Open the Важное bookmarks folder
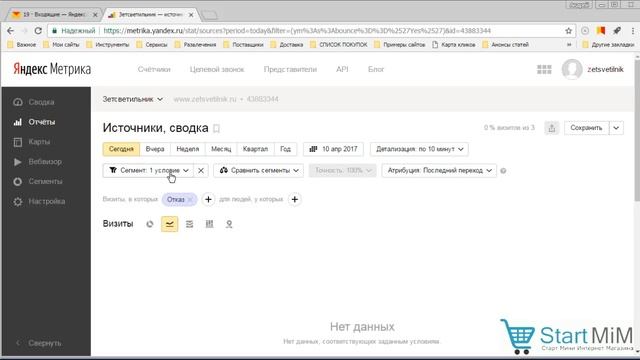The width and height of the screenshot is (640, 360). pos(22,44)
